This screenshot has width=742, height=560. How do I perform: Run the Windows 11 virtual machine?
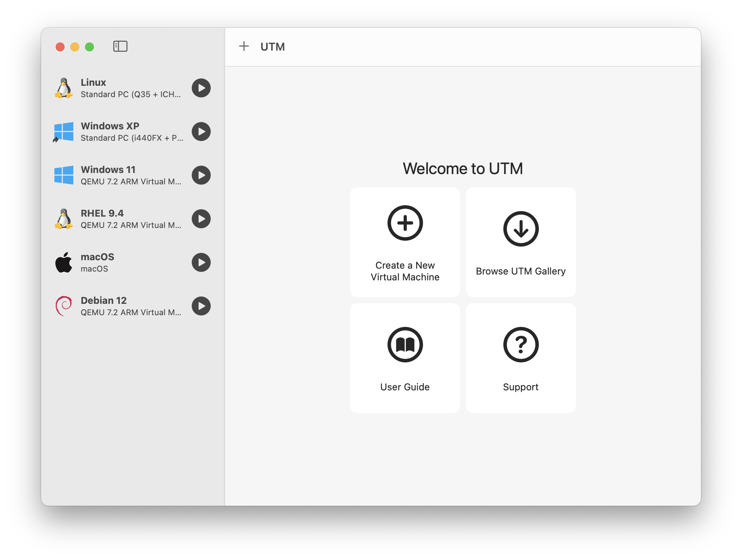(201, 175)
